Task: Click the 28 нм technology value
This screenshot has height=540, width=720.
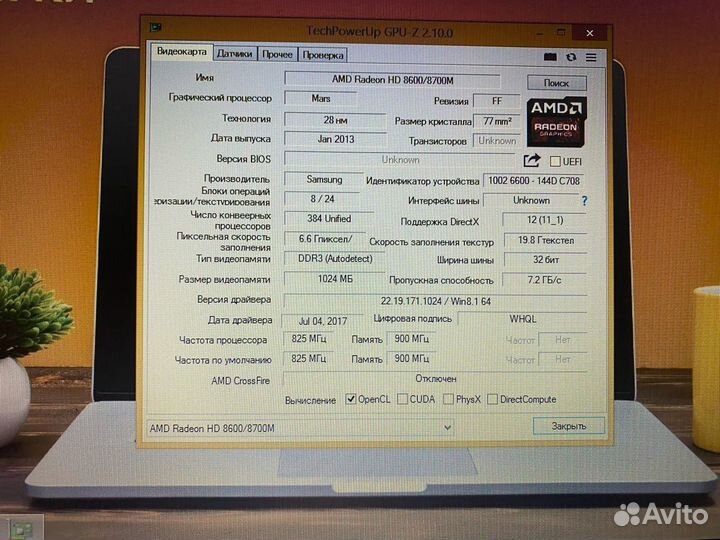Action: click(x=335, y=120)
